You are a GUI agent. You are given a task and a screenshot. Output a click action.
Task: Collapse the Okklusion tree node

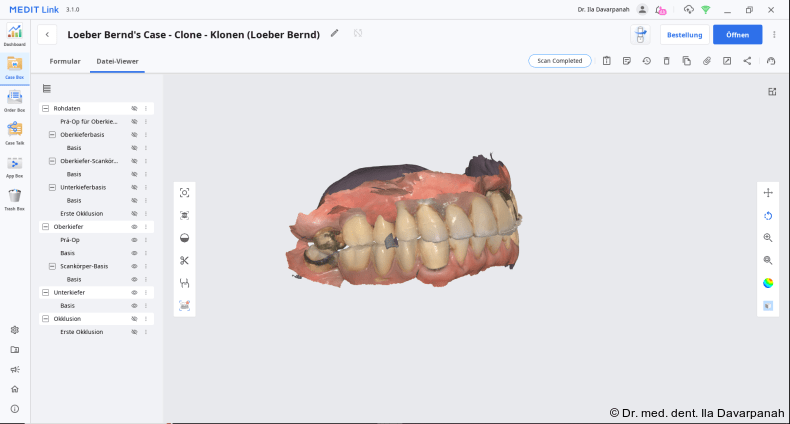click(45, 319)
